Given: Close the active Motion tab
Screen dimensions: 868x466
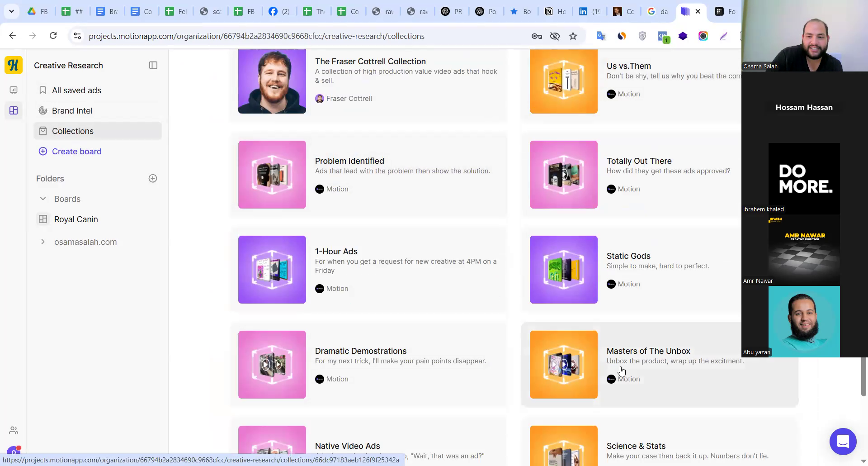Looking at the screenshot, I should (698, 11).
